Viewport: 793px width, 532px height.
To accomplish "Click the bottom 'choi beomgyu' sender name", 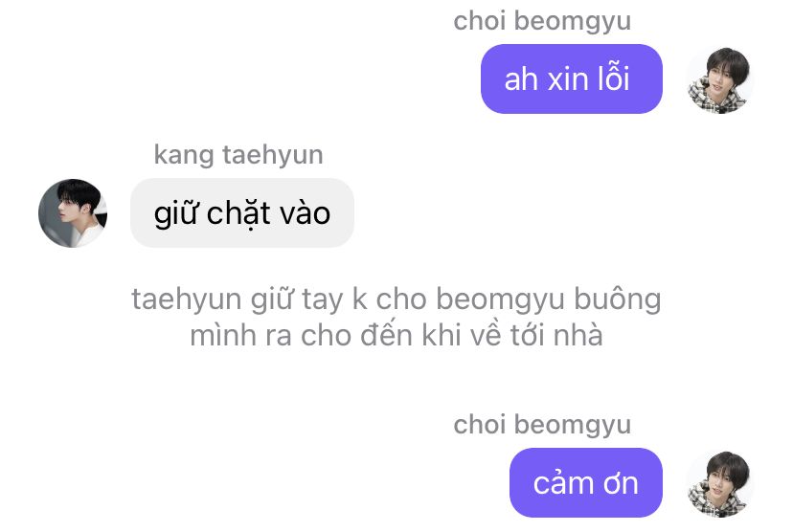I will click(542, 425).
